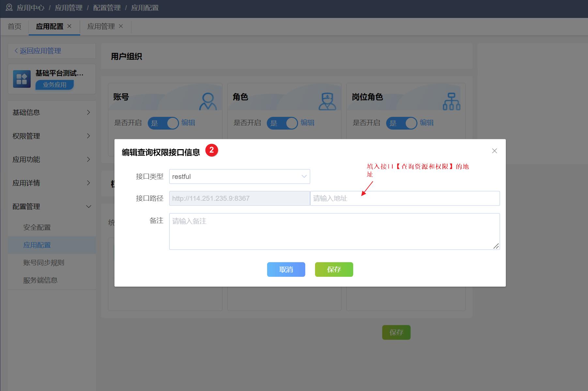The height and width of the screenshot is (391, 588).
Task: Click the back arrow in 返回应用管理
Action: pos(16,51)
